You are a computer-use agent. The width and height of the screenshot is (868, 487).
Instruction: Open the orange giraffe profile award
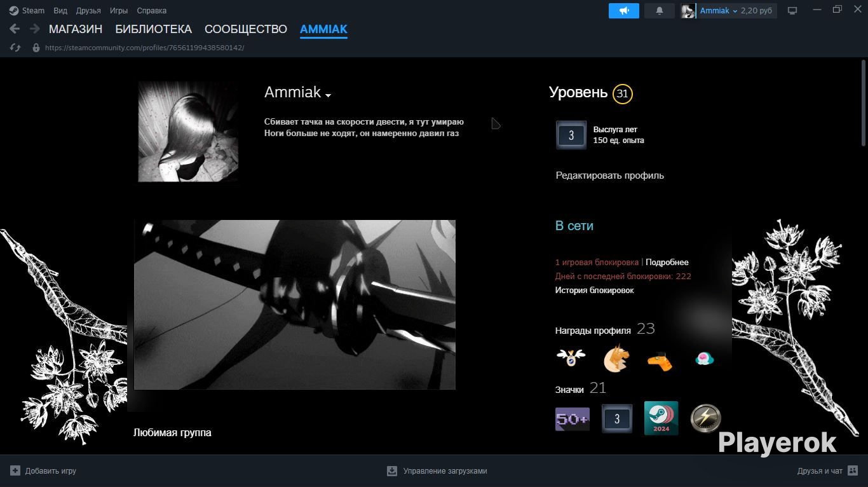coord(660,360)
